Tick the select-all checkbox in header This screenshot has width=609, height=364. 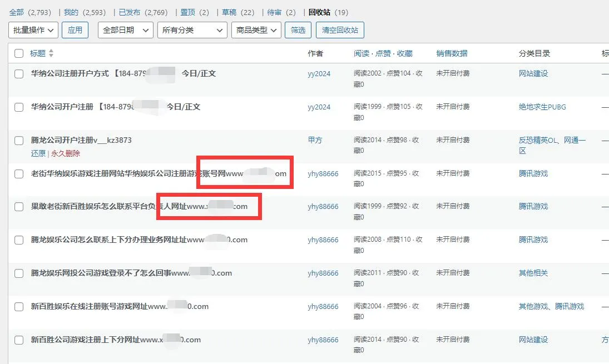click(x=19, y=53)
